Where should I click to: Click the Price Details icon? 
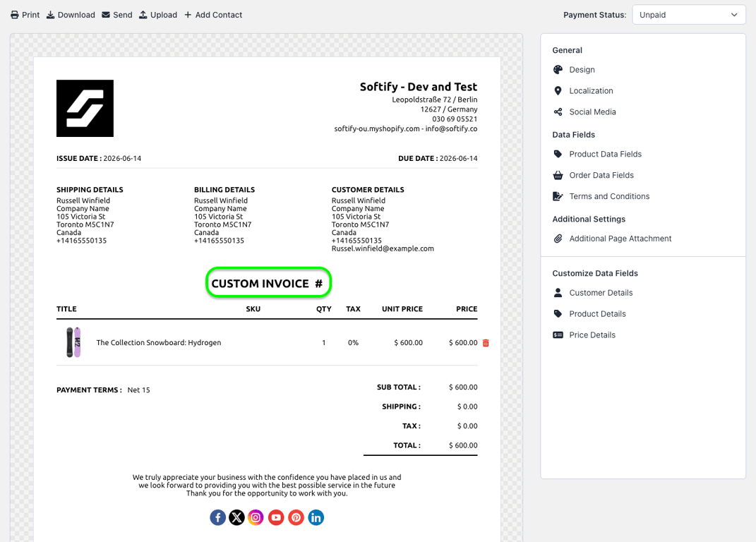[x=558, y=335]
